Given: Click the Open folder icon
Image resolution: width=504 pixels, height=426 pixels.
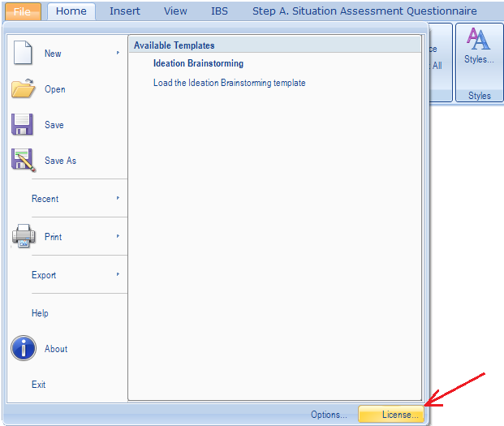Looking at the screenshot, I should [x=23, y=89].
